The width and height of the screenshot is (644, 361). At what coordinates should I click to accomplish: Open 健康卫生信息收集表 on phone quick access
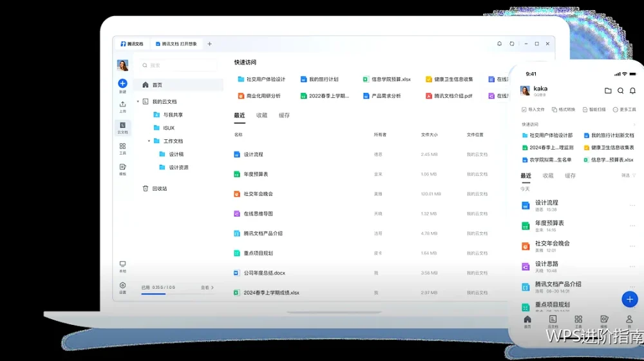609,148
